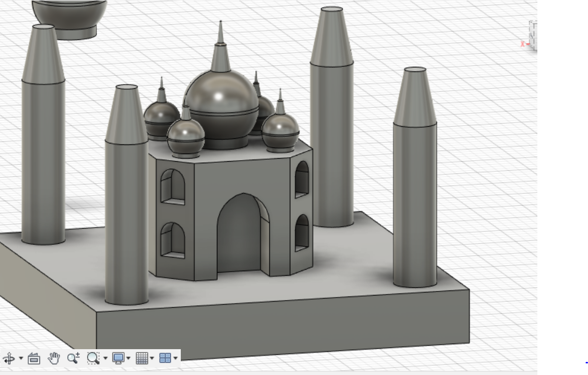Select the Zoom Window tool
588x375 pixels.
[93, 358]
